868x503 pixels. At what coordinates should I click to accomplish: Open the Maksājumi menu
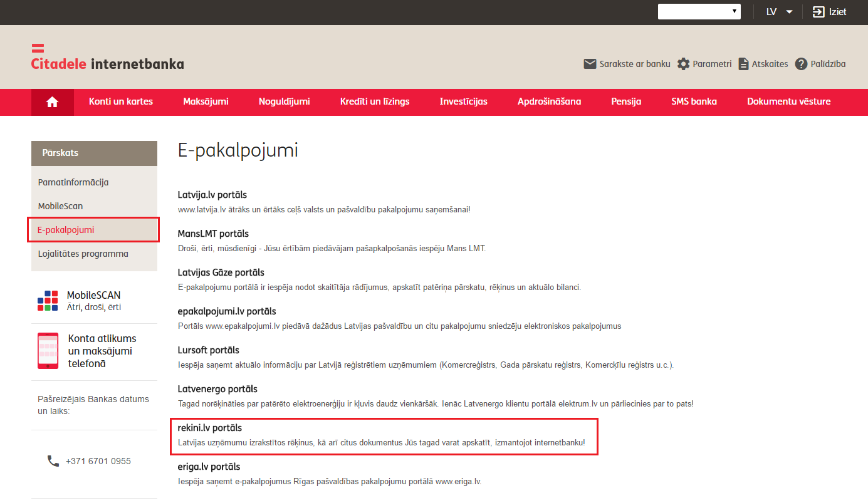(206, 101)
